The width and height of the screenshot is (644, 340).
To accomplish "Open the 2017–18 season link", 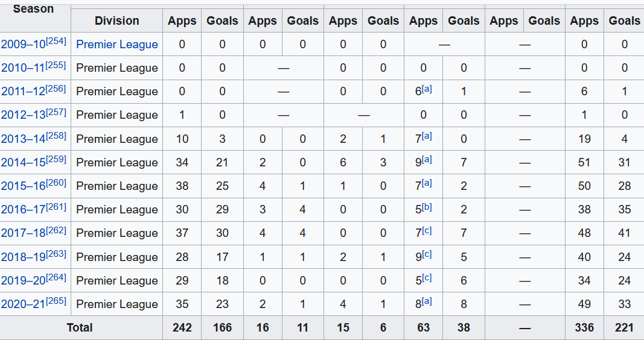I will 23,233.
